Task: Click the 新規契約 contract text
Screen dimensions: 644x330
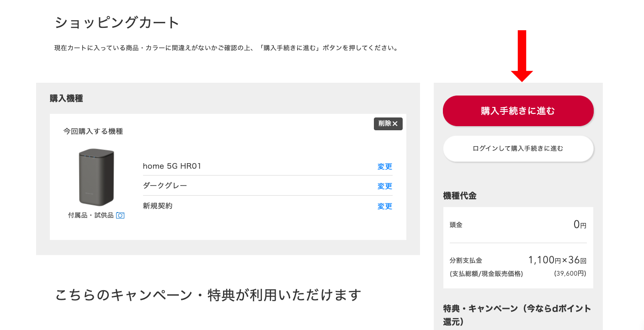Action: point(158,206)
